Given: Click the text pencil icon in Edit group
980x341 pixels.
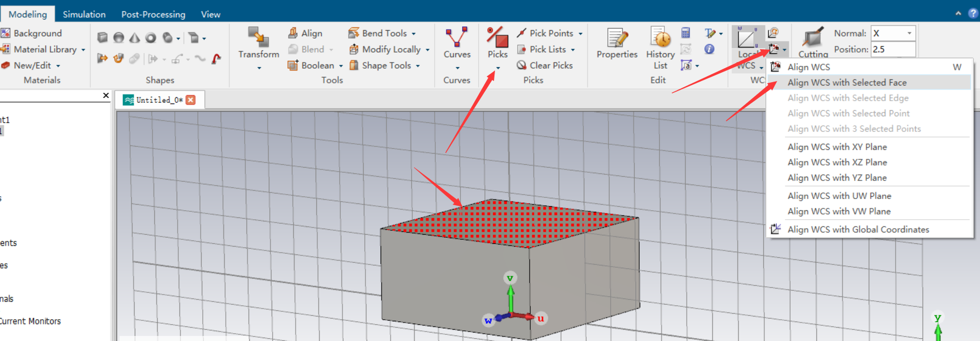Looking at the screenshot, I should click(710, 33).
